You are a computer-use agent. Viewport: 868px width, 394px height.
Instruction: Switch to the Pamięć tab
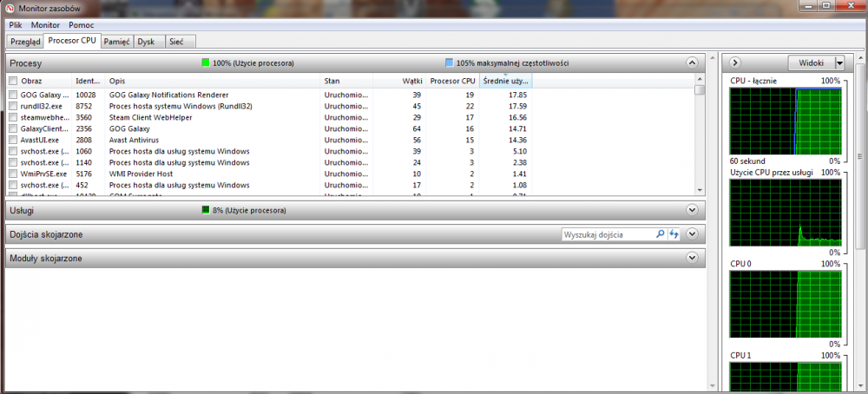116,41
